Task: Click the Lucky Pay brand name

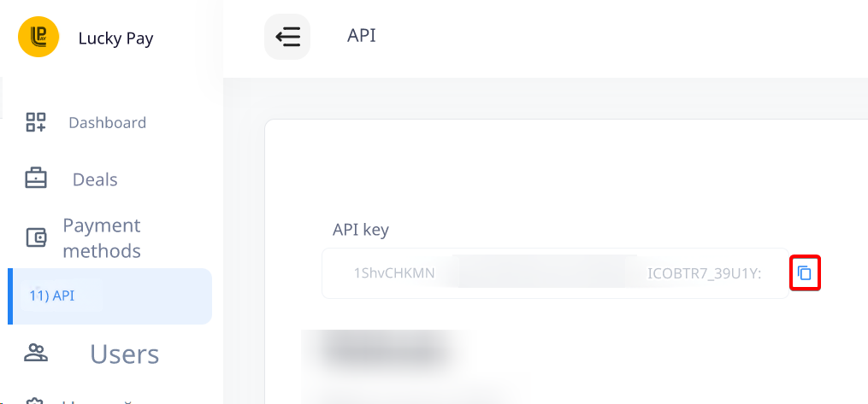Action: pos(115,38)
